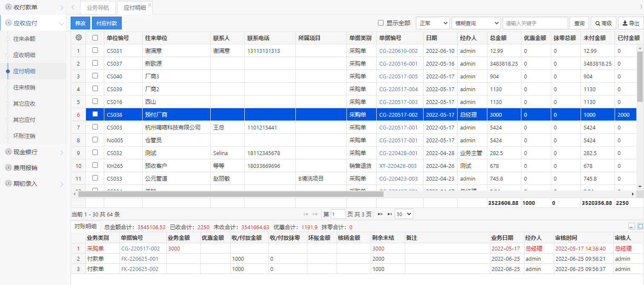This screenshot has width=644, height=285.
Task: Check the row checkbox for CS040 厂商3
Action: click(x=95, y=76)
